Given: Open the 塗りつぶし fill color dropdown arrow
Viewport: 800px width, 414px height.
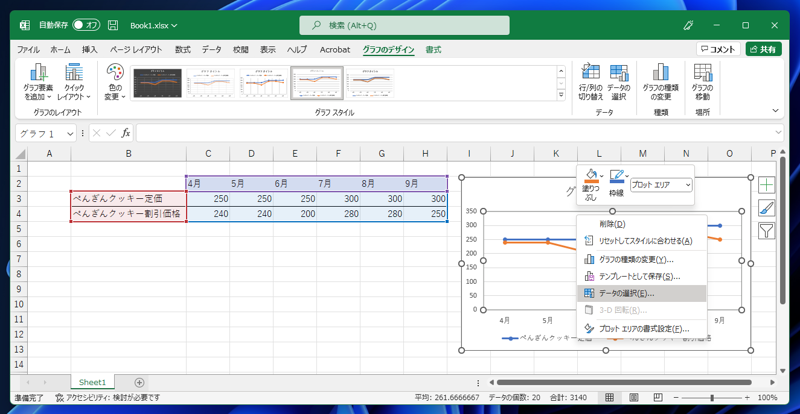Looking at the screenshot, I should (602, 176).
